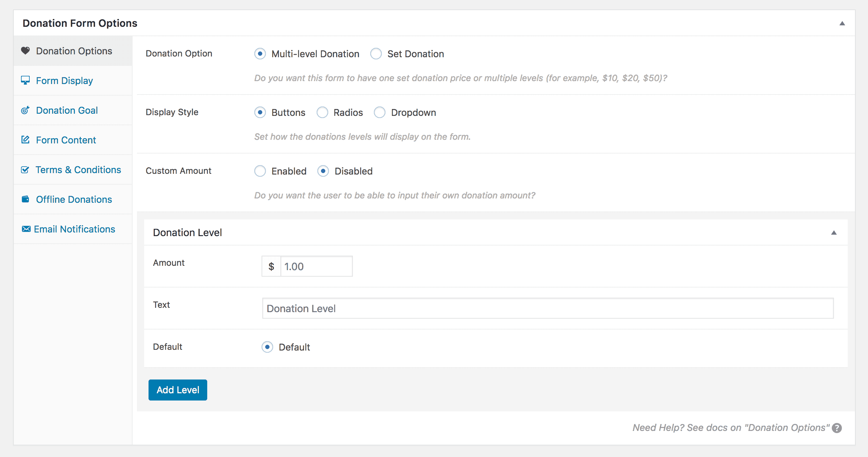868x457 pixels.
Task: Select Disabled for Custom Amount
Action: click(x=323, y=171)
